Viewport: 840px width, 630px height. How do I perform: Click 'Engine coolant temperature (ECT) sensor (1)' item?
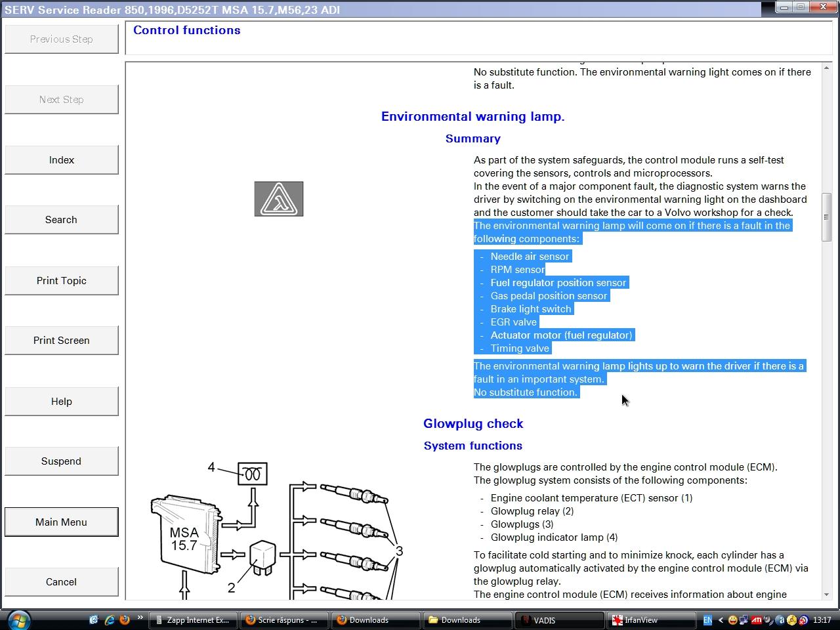coord(591,498)
